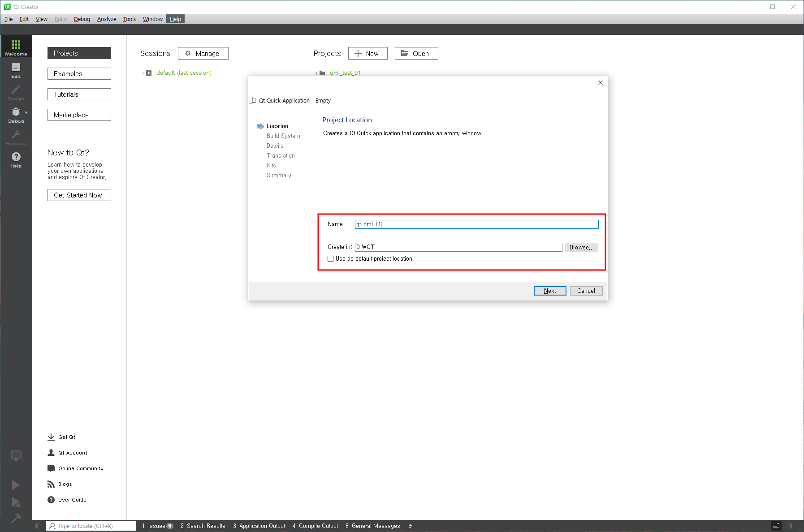Click the Manage sessions button
The width and height of the screenshot is (804, 532).
click(203, 53)
